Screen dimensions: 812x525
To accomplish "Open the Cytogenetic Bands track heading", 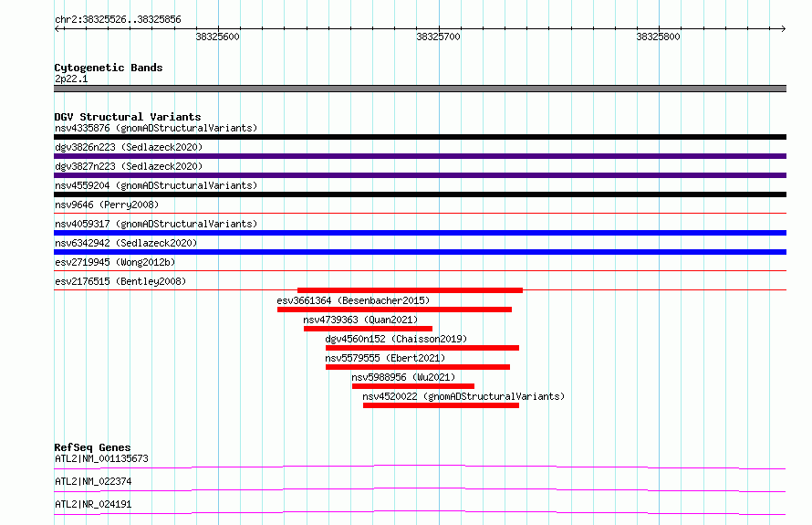I will [x=109, y=68].
